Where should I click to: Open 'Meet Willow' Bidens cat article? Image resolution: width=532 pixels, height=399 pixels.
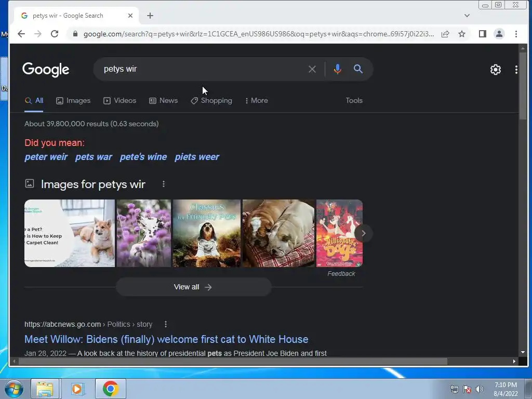pos(166,339)
